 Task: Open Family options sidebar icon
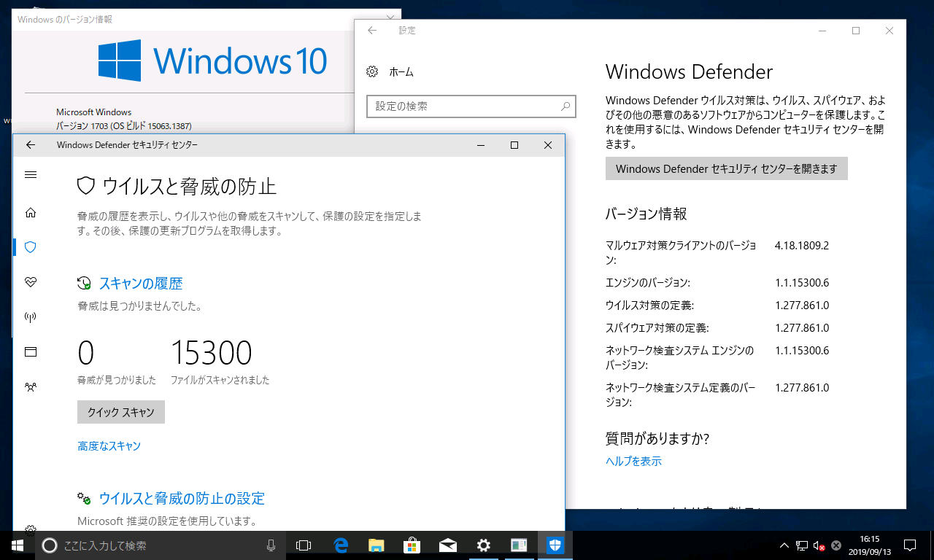31,386
